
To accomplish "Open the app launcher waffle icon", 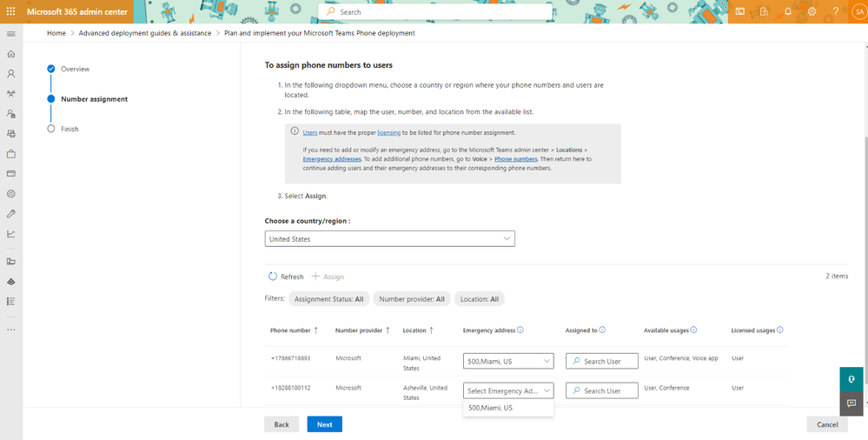I will 11,11.
